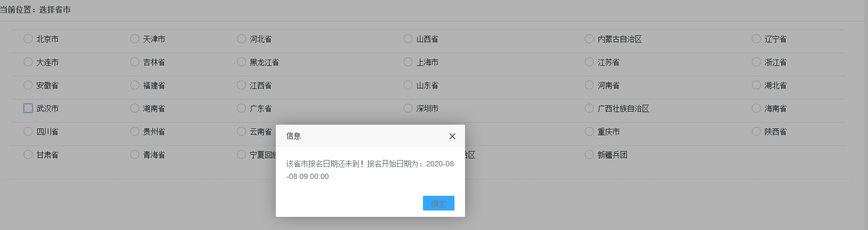Pick the 山西省 radio option

pos(408,39)
